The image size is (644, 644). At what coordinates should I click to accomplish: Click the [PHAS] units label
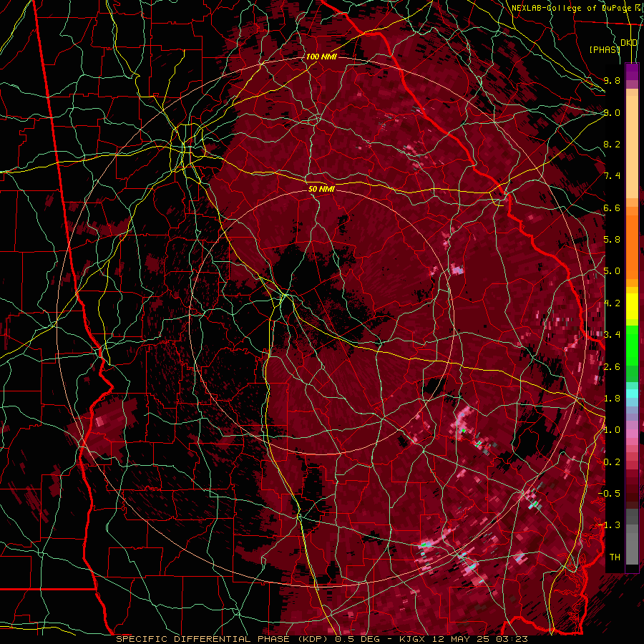tap(605, 49)
